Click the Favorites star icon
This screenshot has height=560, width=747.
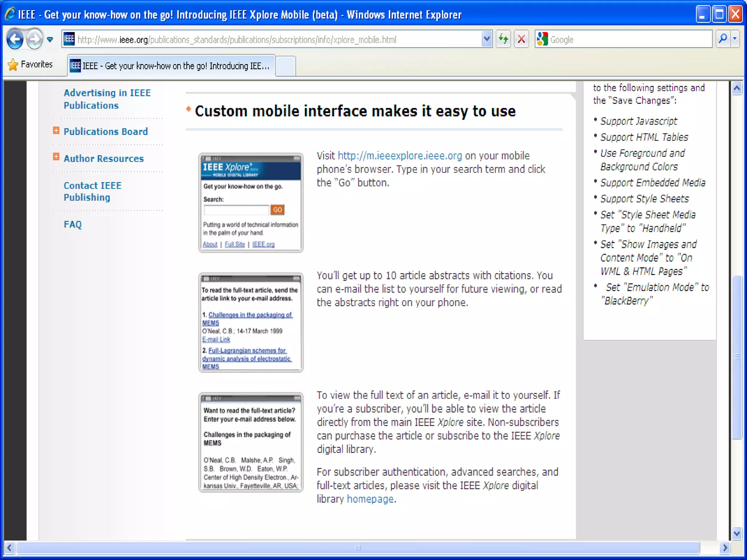pos(13,65)
